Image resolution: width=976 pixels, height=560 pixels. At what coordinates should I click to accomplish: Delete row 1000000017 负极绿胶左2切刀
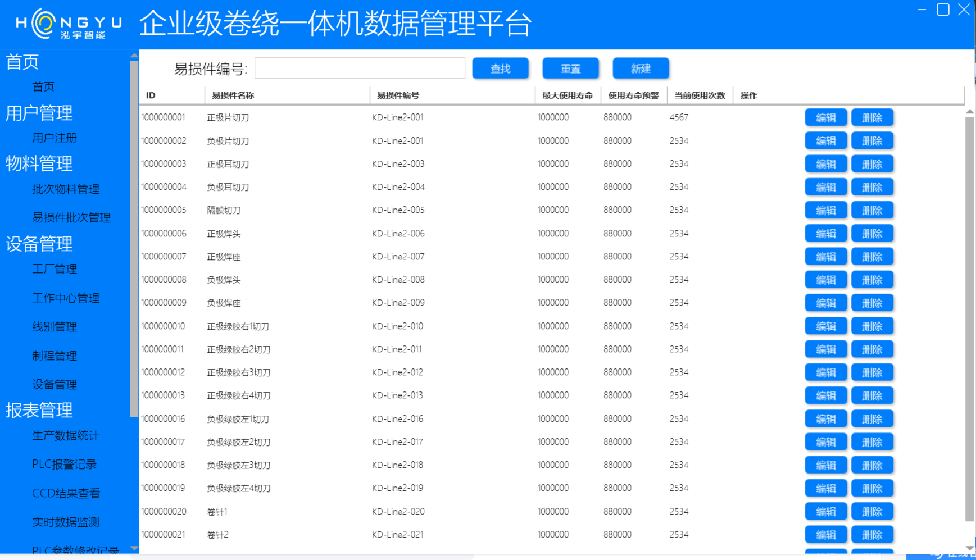872,442
